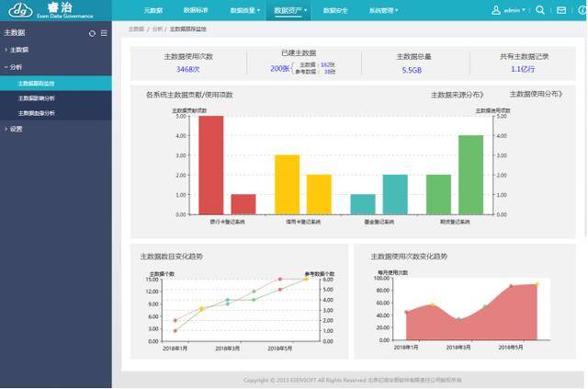Image resolution: width=588 pixels, height=389 pixels.
Task: Open the mail envelope icon
Action: coord(561,10)
